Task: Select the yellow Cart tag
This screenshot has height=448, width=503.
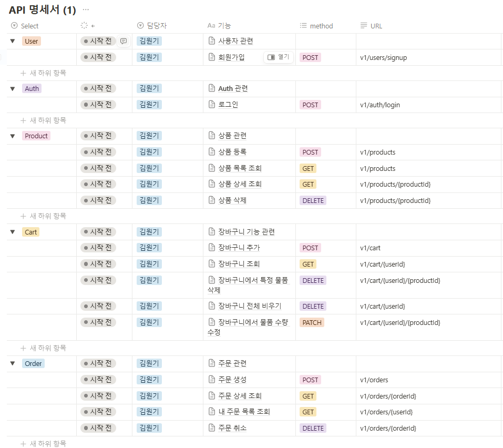Action: [31, 232]
